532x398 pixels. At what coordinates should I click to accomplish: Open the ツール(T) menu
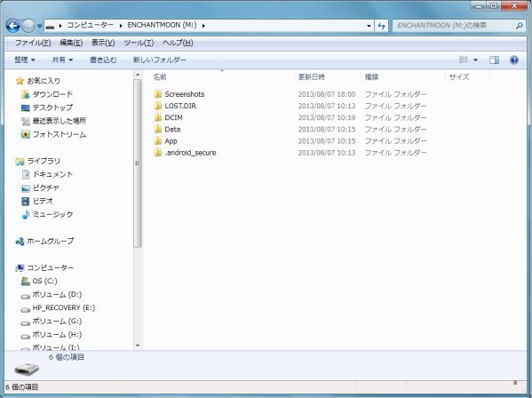click(x=139, y=43)
